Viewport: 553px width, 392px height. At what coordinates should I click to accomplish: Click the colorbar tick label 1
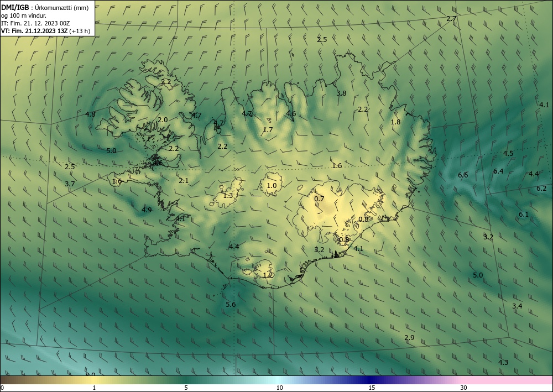coord(94,388)
